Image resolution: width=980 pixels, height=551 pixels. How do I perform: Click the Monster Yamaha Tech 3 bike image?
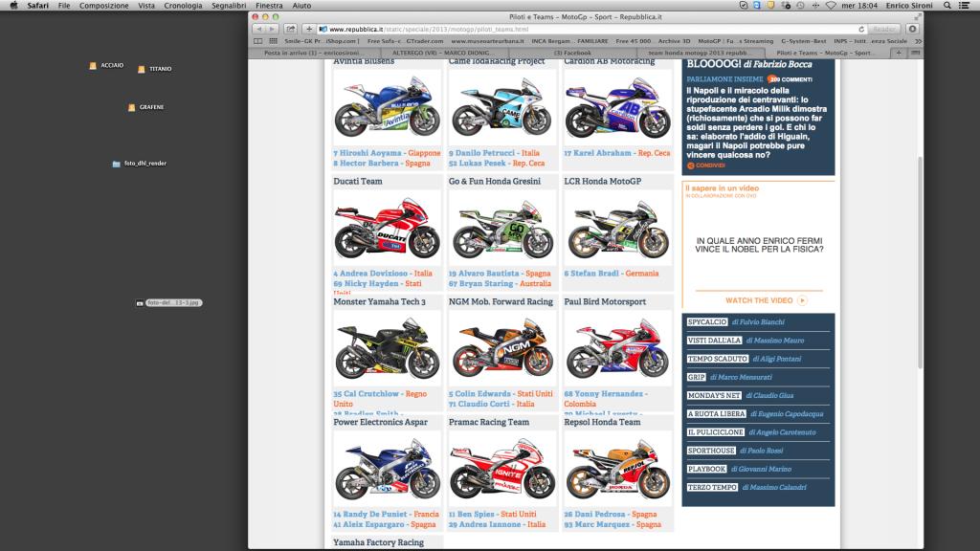click(x=387, y=348)
